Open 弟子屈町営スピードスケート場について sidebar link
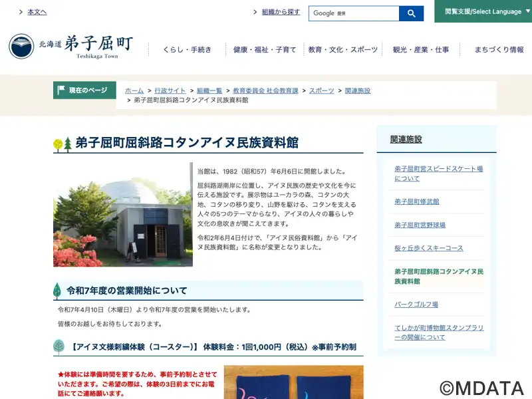This screenshot has width=532, height=399. tap(438, 174)
